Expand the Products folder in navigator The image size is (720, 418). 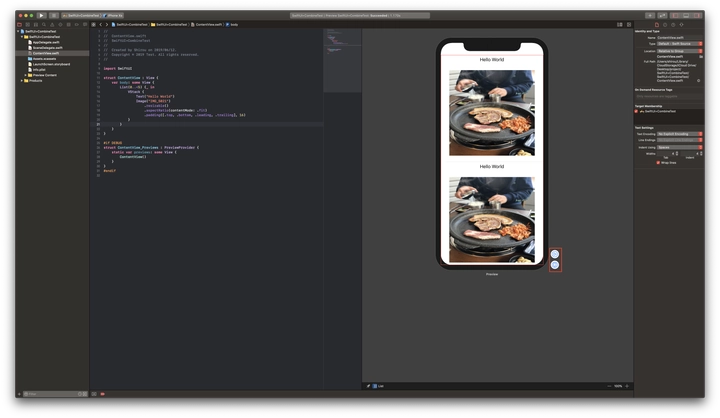[x=23, y=80]
